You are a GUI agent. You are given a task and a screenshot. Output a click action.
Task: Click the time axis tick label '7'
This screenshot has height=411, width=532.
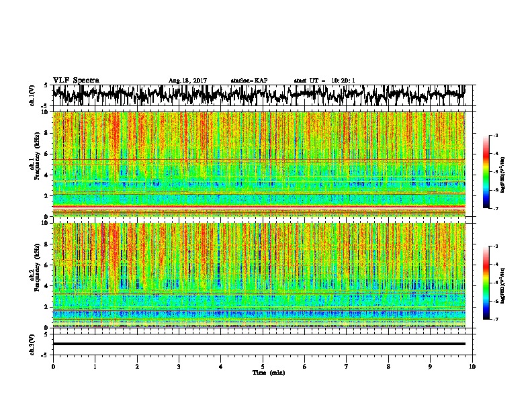pos(347,366)
